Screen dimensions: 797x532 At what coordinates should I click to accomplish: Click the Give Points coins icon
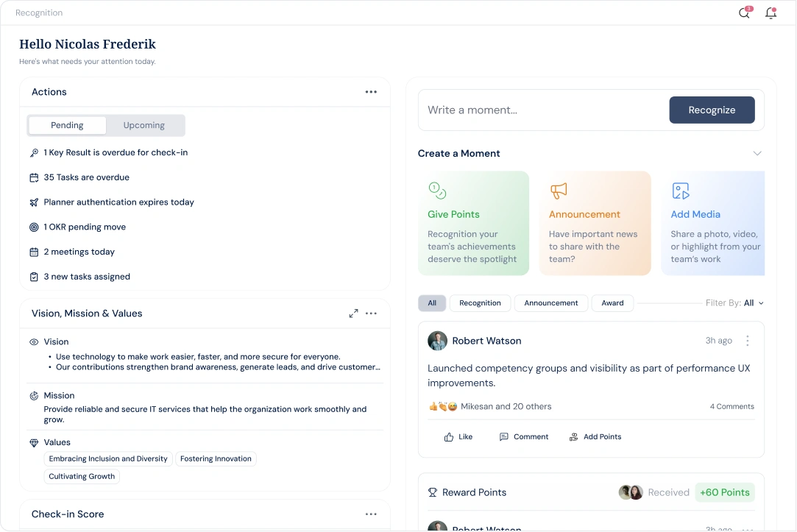click(437, 191)
